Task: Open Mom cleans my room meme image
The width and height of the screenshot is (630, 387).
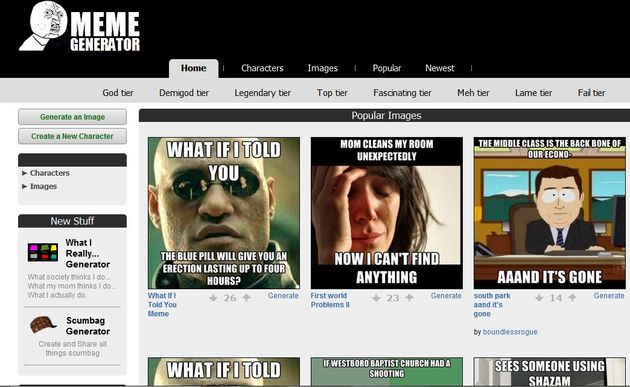Action: tap(387, 213)
